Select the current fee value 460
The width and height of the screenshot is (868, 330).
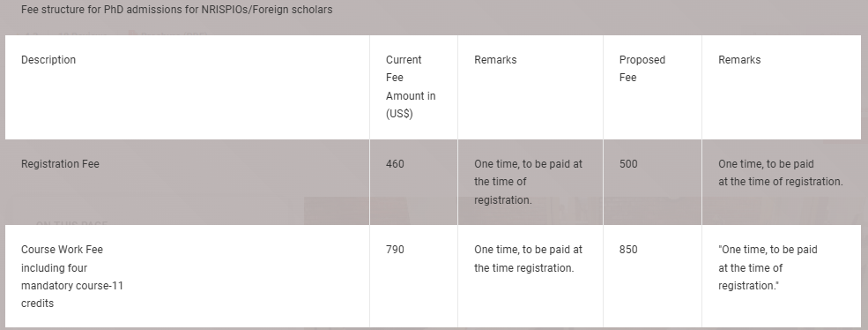point(395,164)
